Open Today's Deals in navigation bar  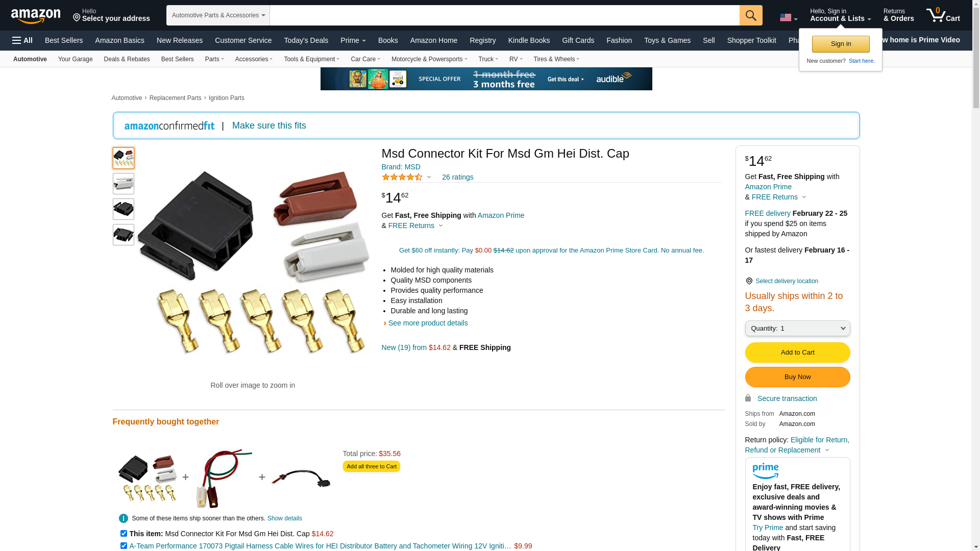[306, 40]
